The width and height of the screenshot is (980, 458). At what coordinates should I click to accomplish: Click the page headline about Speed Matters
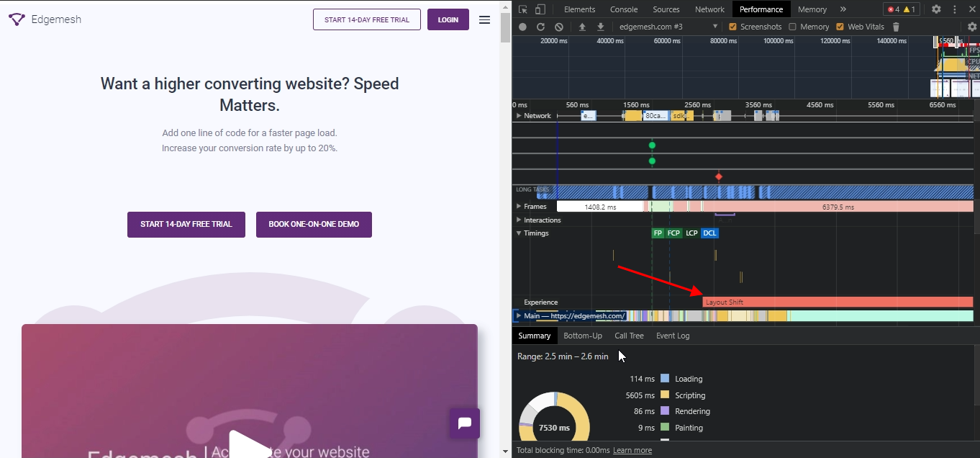(250, 94)
